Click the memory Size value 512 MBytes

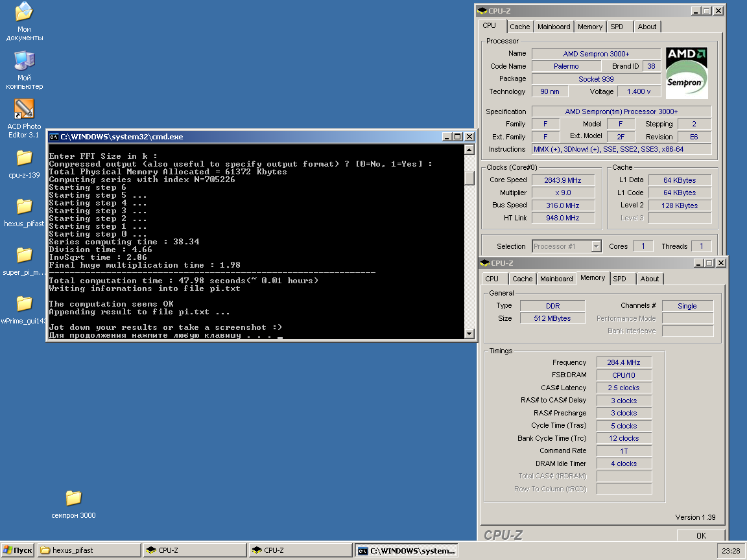pyautogui.click(x=552, y=318)
